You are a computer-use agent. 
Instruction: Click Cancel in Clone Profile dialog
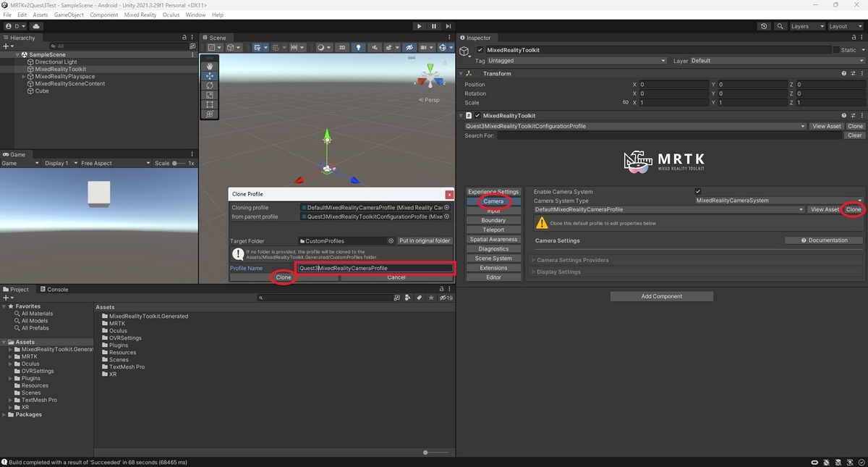pyautogui.click(x=396, y=277)
